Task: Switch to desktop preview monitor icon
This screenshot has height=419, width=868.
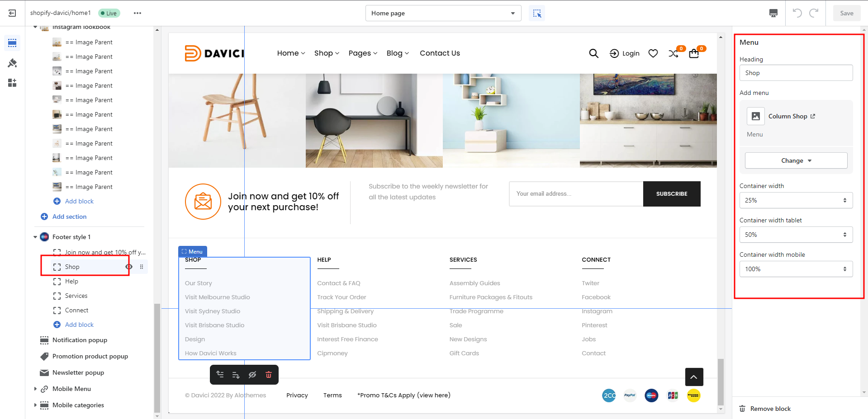Action: click(773, 13)
